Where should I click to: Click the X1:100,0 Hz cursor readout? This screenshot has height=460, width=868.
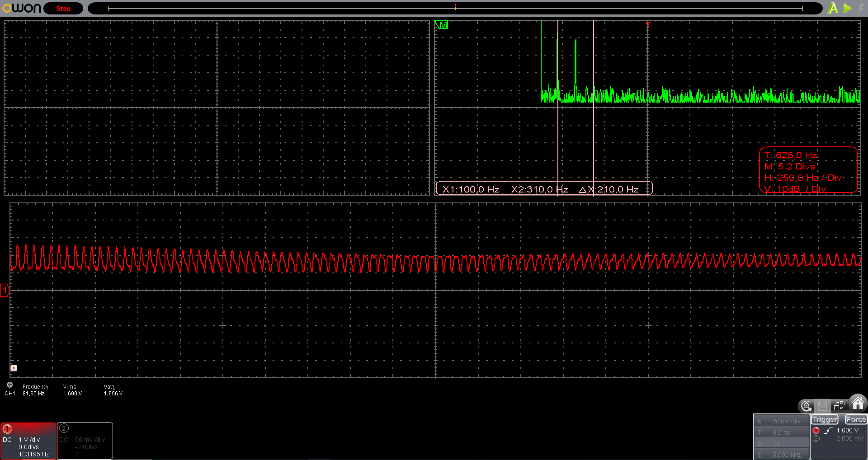pos(471,189)
